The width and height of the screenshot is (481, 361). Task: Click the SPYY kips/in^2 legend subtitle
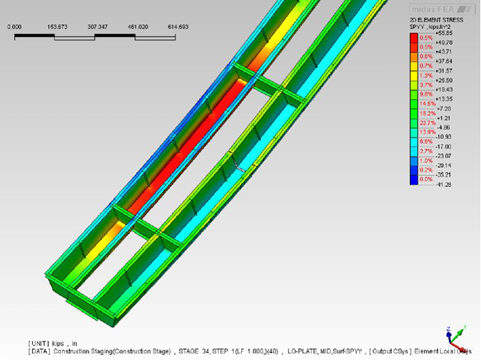[430, 27]
